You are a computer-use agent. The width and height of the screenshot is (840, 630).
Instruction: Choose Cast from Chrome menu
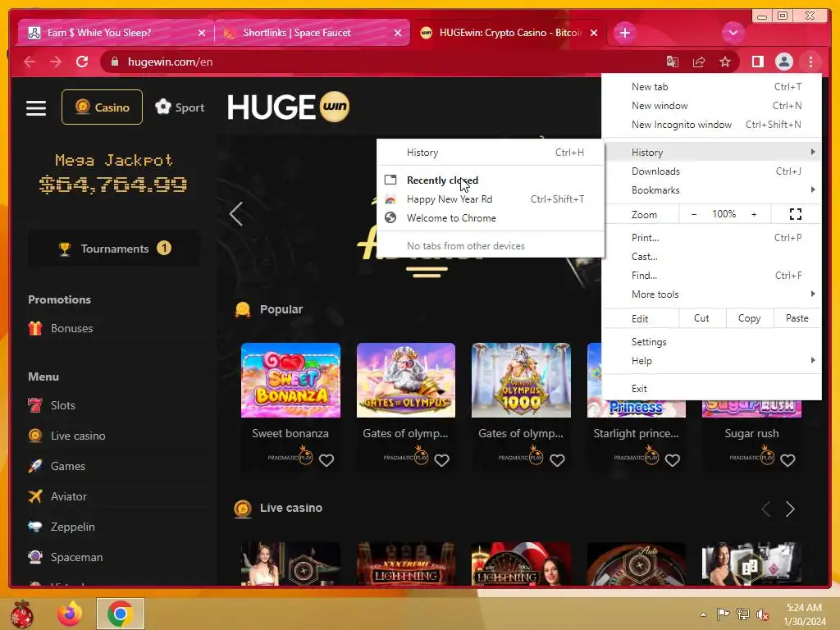pos(711,257)
